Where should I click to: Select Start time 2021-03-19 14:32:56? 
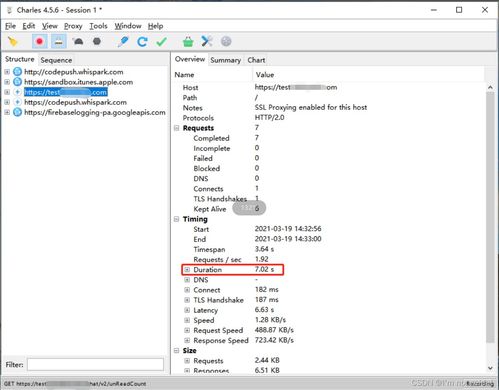pos(288,229)
